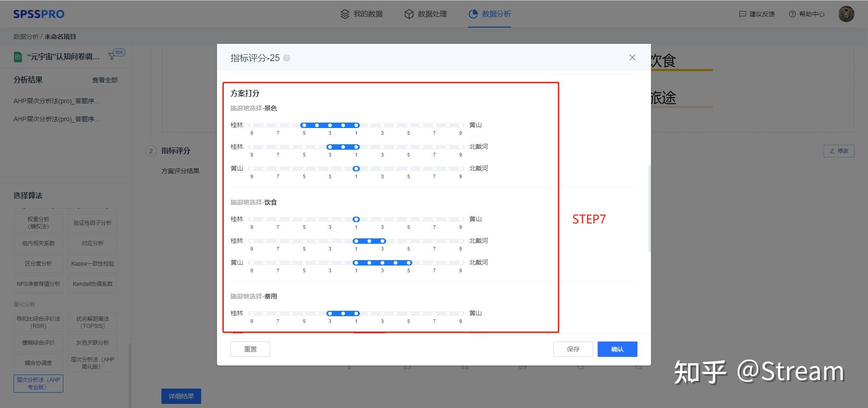Select 验证性因子分析 algorithm
Viewport: 868px width, 408px height.
(93, 223)
